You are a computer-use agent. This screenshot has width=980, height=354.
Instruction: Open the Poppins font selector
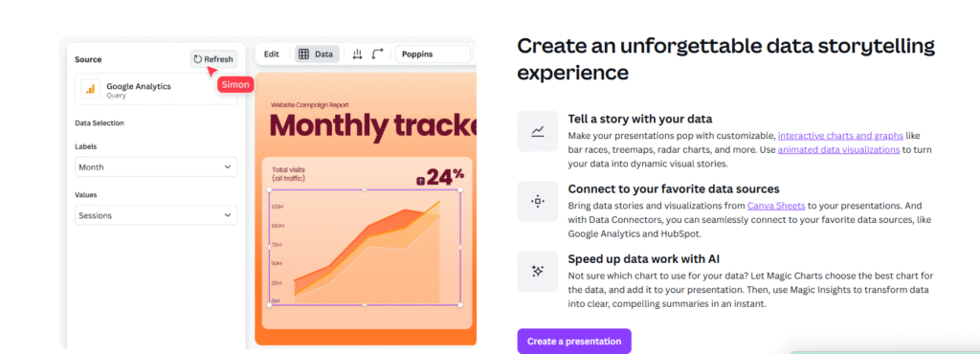pyautogui.click(x=433, y=55)
